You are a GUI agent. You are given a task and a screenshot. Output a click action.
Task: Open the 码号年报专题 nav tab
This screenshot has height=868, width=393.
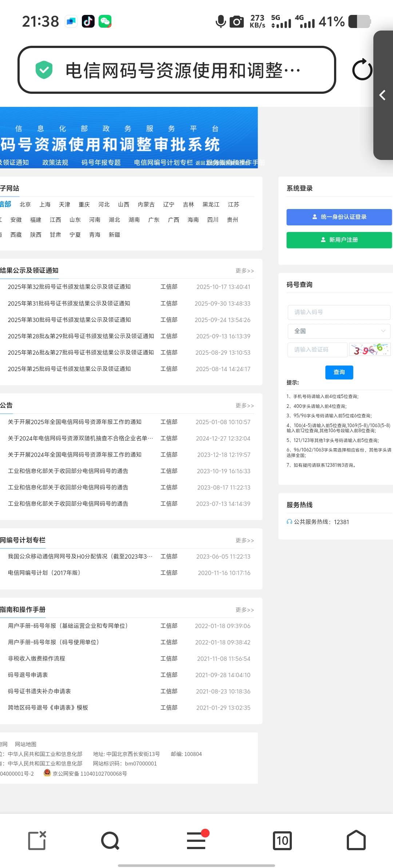[101, 162]
